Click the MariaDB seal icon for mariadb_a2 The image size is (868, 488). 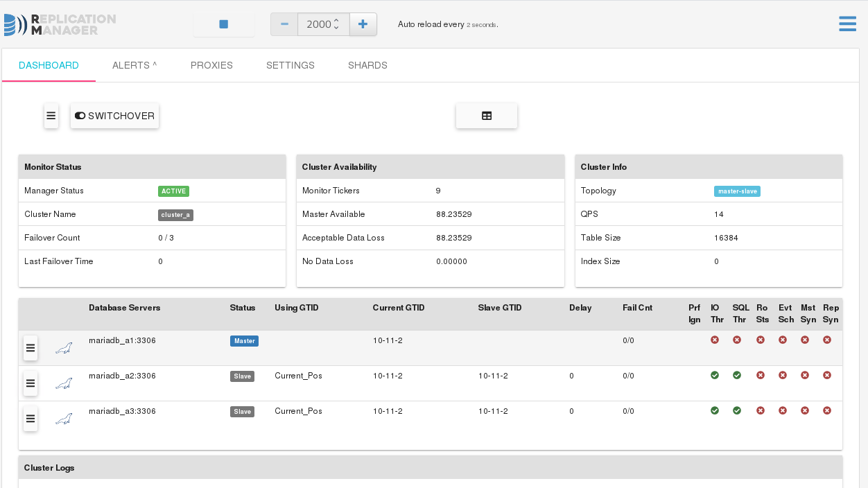(63, 383)
